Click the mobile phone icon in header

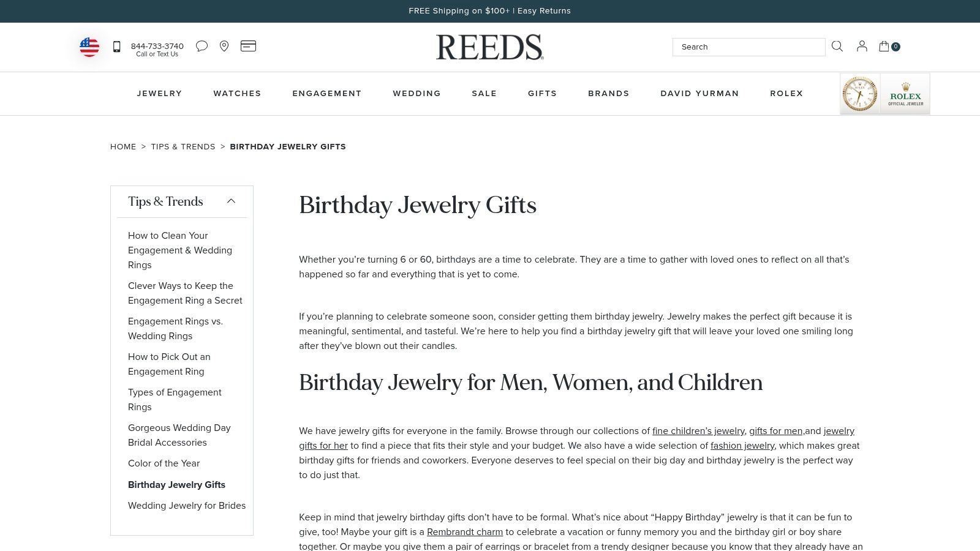click(x=116, y=47)
